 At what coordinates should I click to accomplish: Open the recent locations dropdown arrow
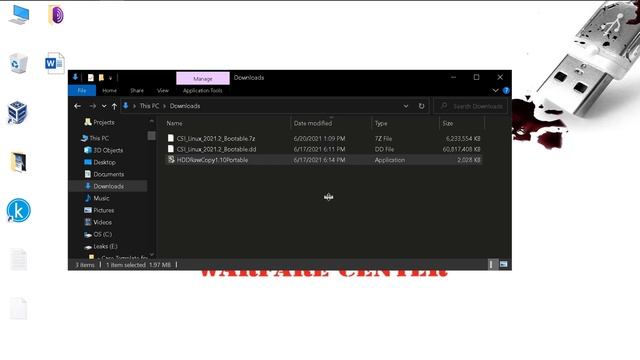(x=104, y=106)
